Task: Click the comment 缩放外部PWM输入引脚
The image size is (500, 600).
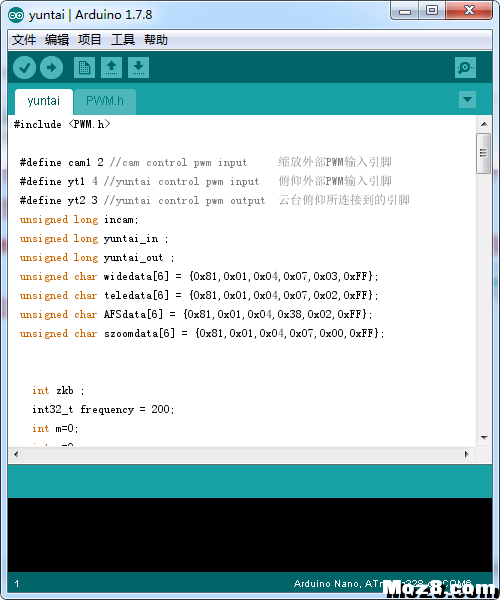Action: tap(335, 162)
